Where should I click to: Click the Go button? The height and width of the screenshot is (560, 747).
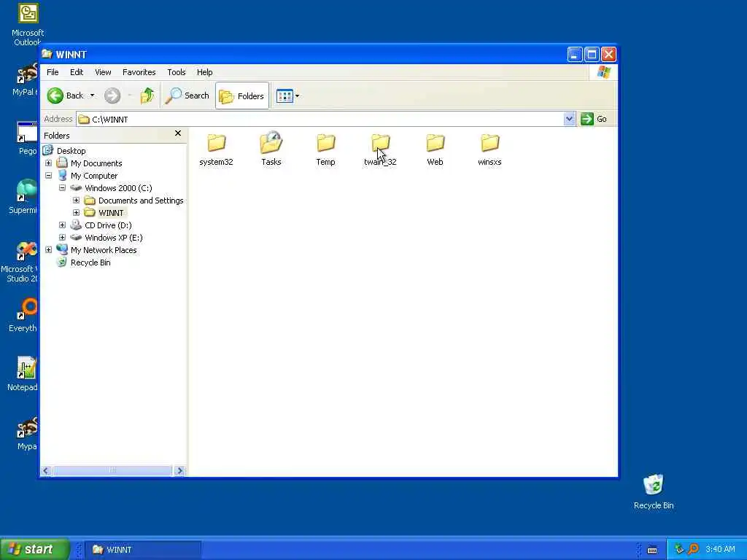point(594,119)
